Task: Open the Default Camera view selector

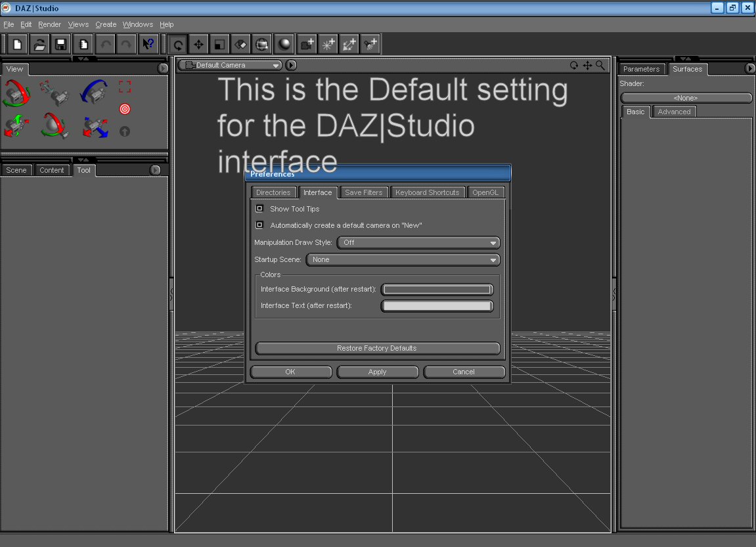Action: click(231, 65)
